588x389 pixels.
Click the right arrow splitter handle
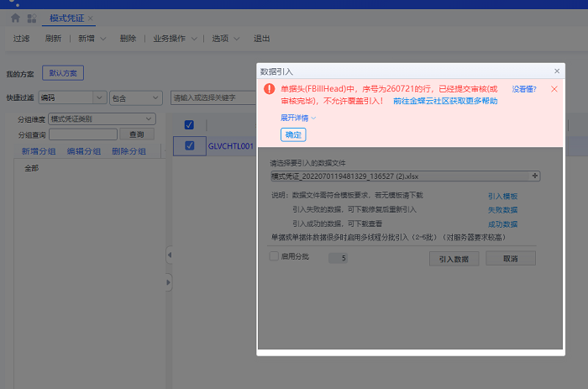(167, 283)
